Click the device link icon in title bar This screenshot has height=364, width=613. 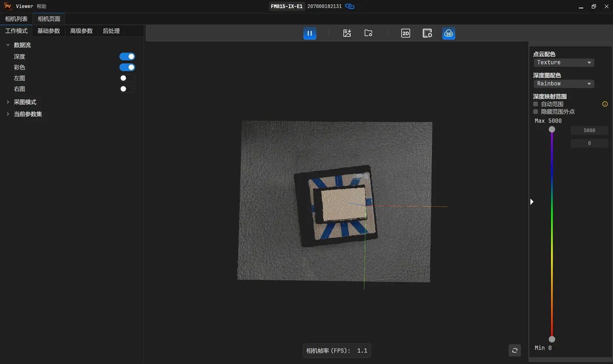click(x=349, y=6)
